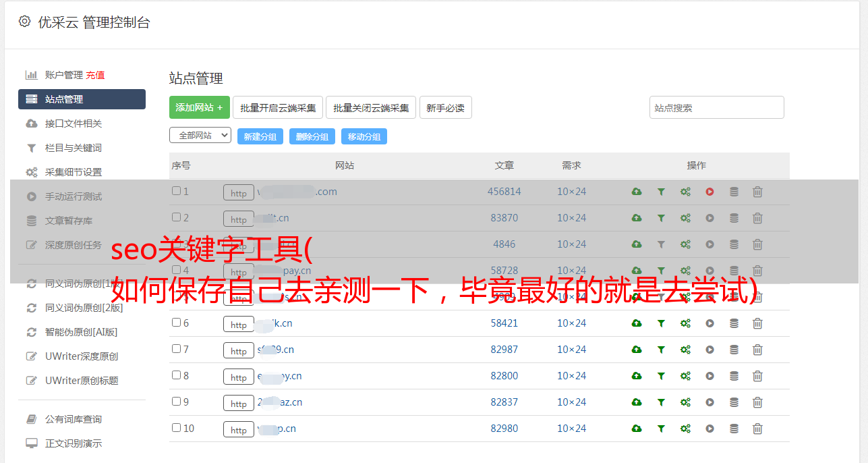Screen dimensions: 868x463
Task: Toggle the http button in row 10
Action: coord(239,430)
